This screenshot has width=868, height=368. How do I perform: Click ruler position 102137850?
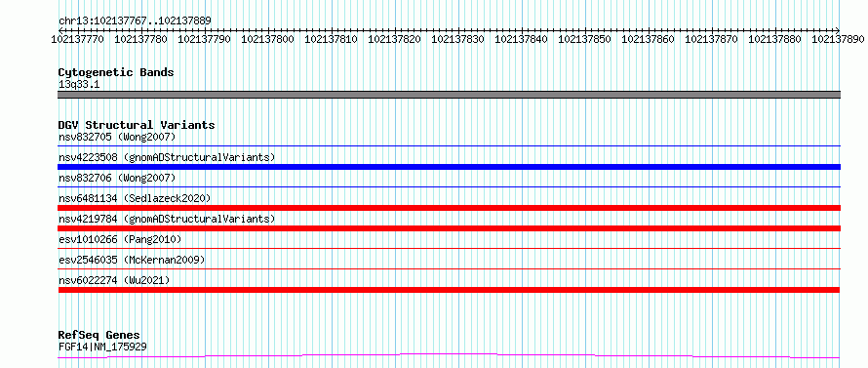click(585, 39)
